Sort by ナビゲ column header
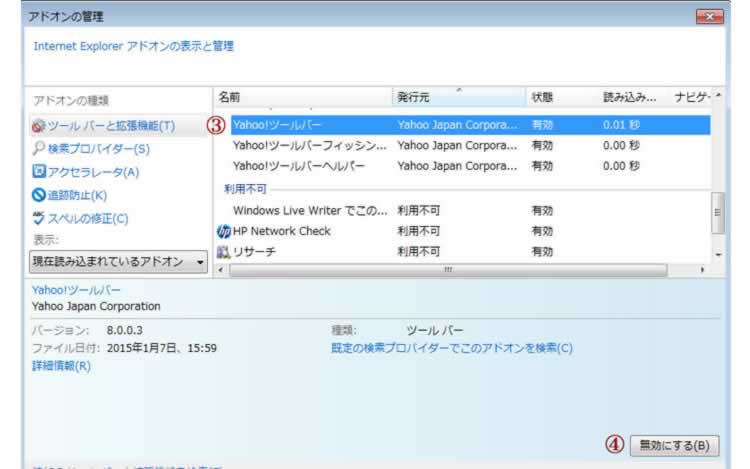 (x=692, y=98)
